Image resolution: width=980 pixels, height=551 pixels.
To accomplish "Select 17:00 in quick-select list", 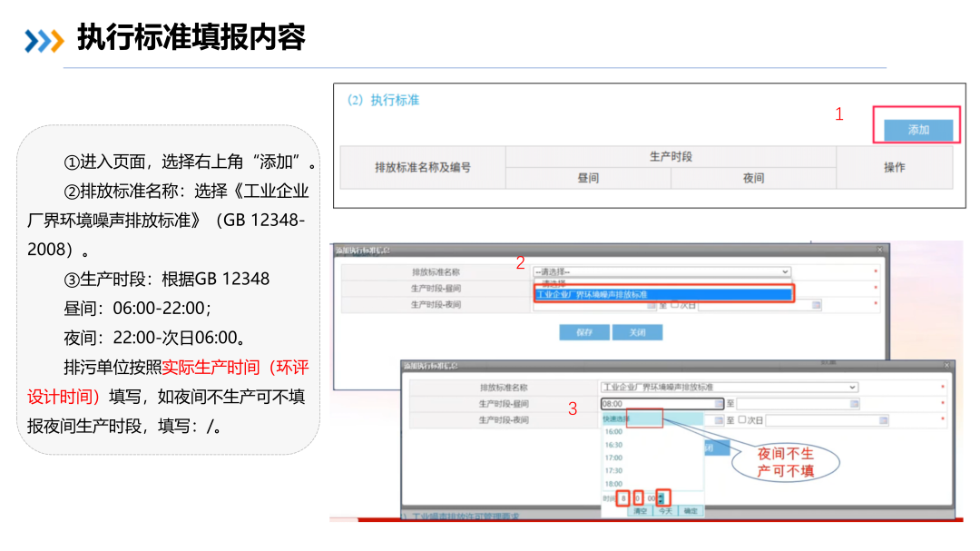I will (613, 458).
